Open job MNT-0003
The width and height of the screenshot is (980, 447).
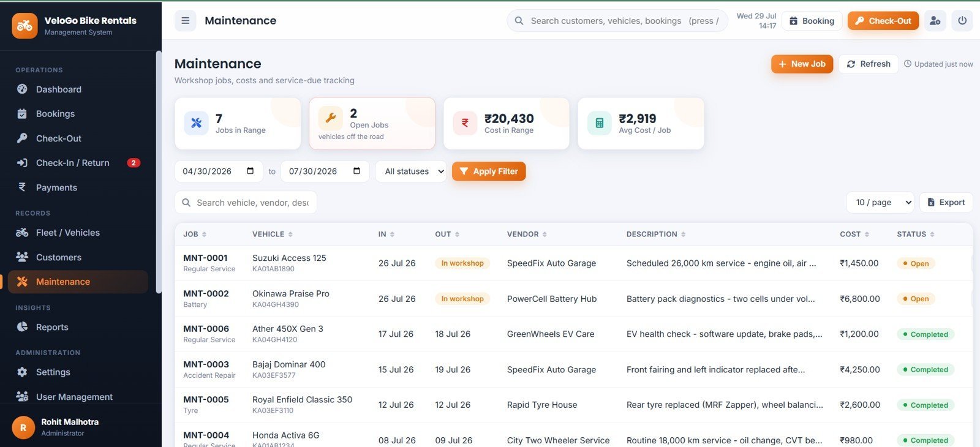[x=206, y=364]
